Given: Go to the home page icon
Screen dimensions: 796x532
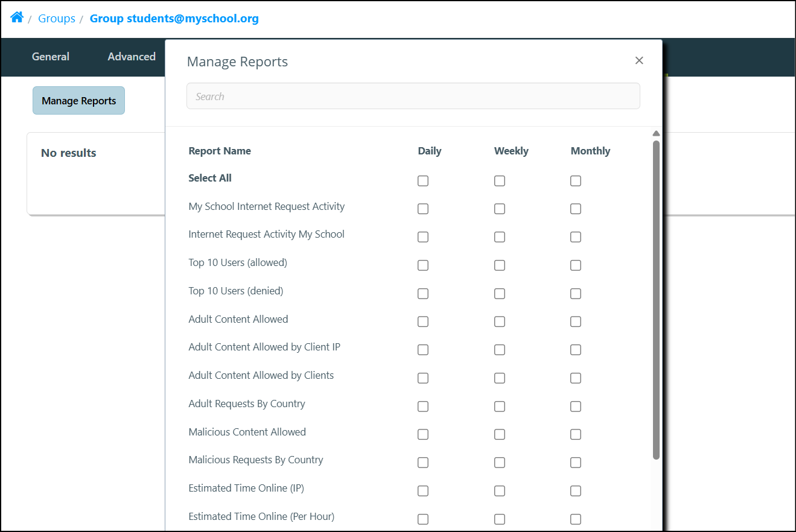Looking at the screenshot, I should click(x=17, y=17).
